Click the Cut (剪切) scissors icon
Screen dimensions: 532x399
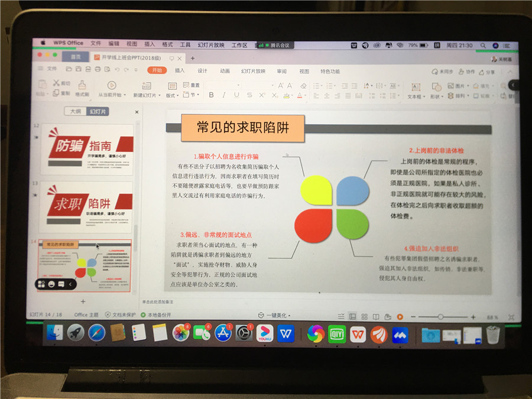(57, 83)
